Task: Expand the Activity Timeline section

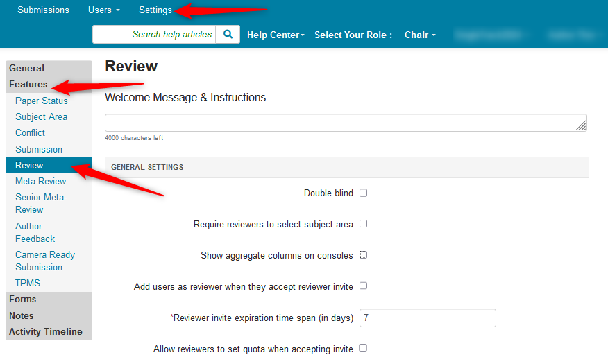Action: pos(46,331)
